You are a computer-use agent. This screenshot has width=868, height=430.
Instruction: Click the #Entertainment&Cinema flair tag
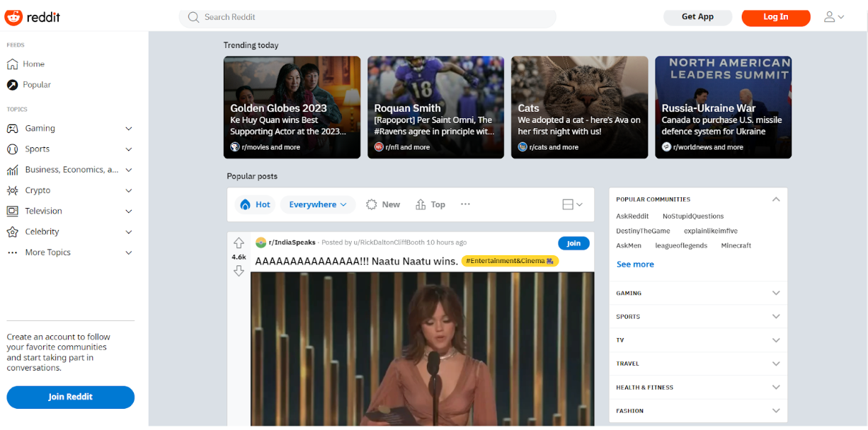click(510, 261)
